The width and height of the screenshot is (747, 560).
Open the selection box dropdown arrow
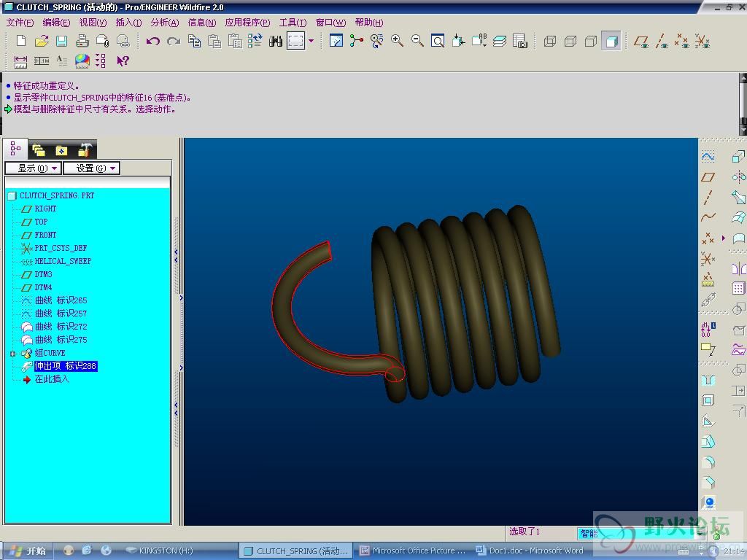[311, 41]
